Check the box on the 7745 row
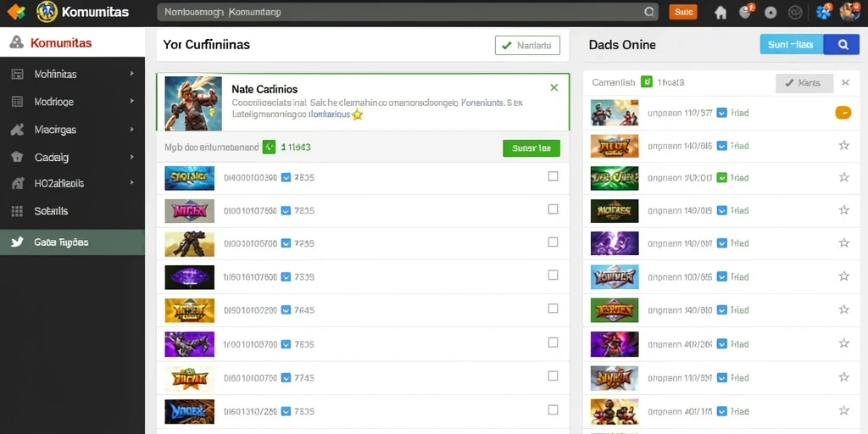 coord(553,376)
